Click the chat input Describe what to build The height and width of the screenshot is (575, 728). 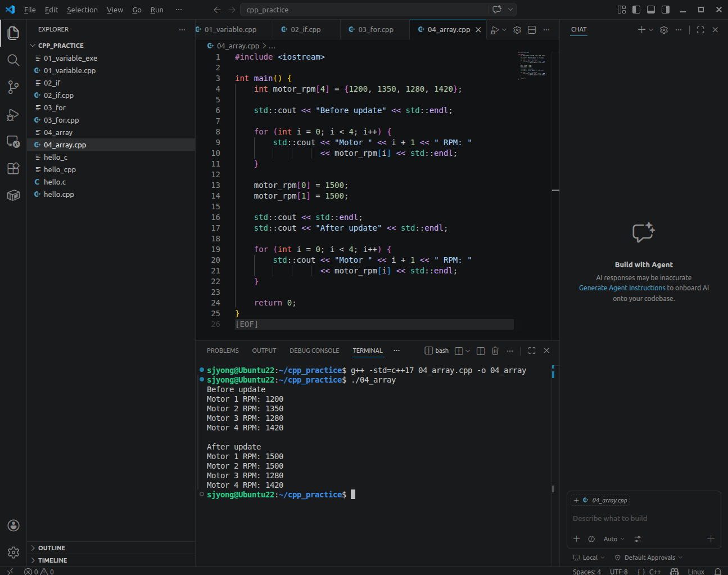(x=643, y=518)
